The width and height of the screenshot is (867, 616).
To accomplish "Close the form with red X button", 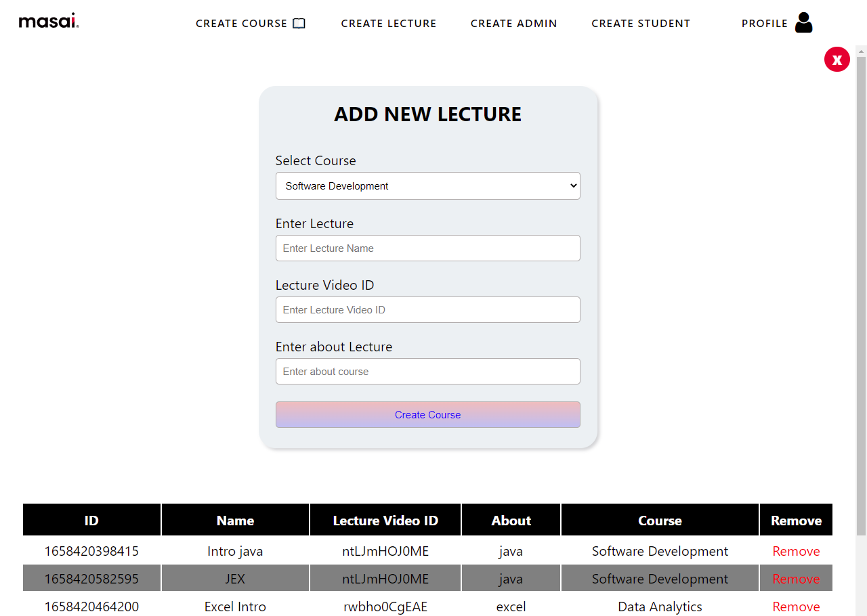I will [837, 59].
